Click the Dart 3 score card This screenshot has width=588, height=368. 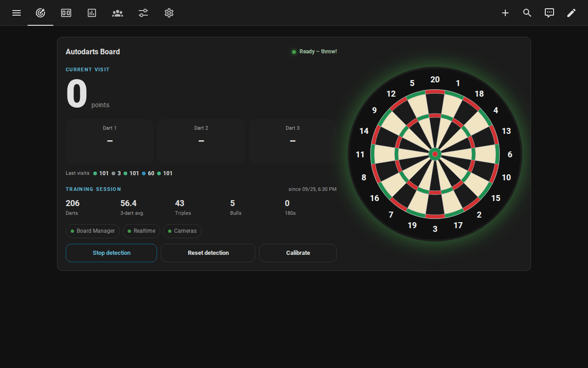coord(293,141)
